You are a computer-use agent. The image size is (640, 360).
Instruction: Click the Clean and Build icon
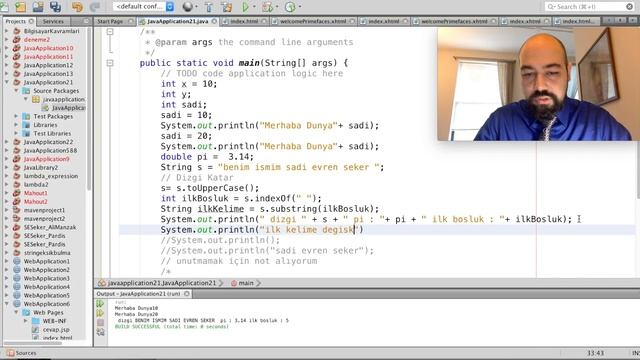(x=227, y=7)
